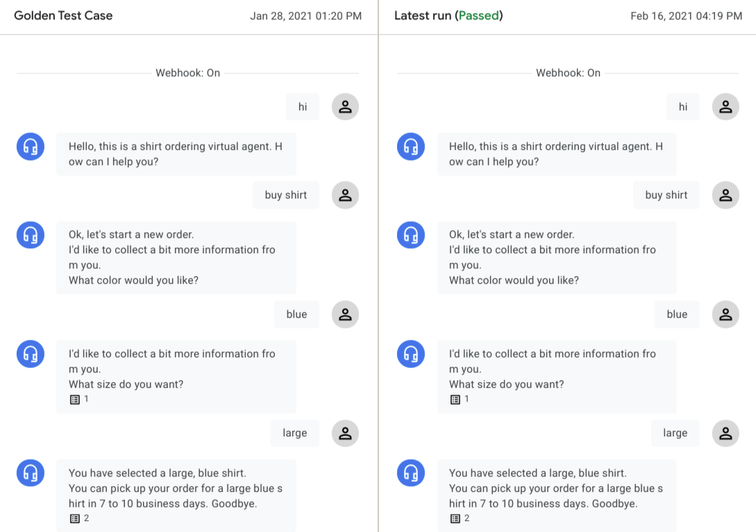This screenshot has height=532, width=756.
Task: Select the 'blue' user bubble in Latest run
Action: pyautogui.click(x=676, y=314)
